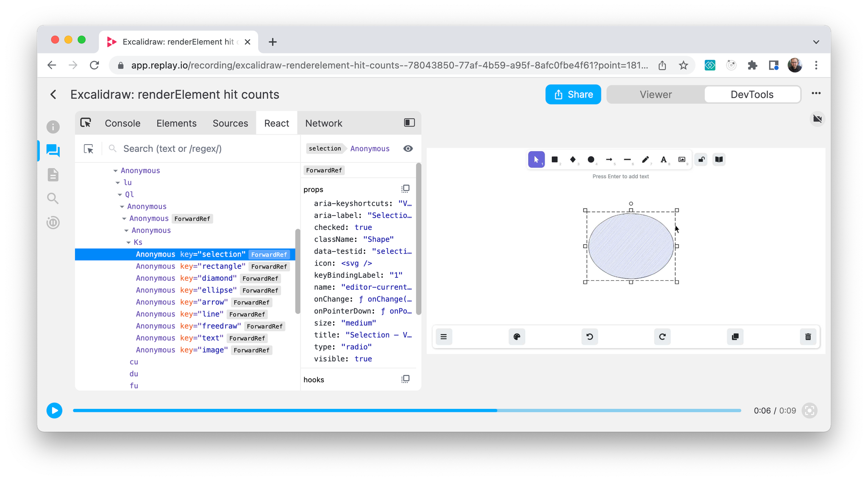Select the Diamond shape tool

click(x=572, y=159)
